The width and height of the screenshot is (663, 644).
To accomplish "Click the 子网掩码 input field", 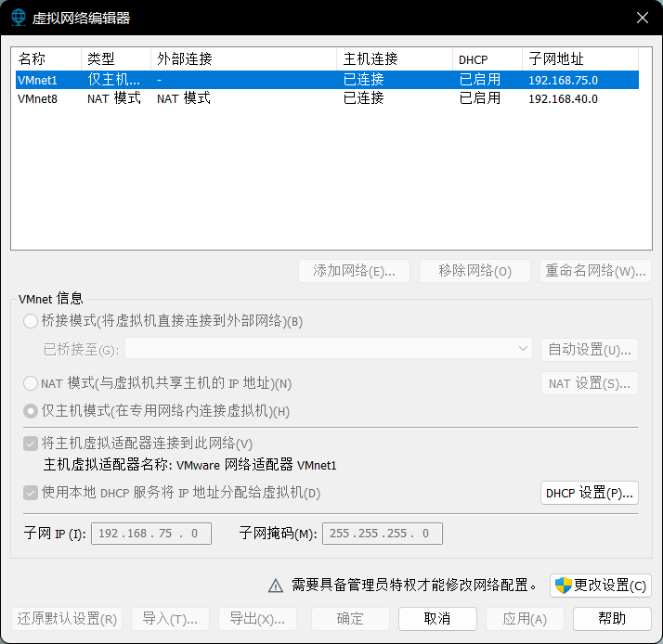I will (383, 534).
